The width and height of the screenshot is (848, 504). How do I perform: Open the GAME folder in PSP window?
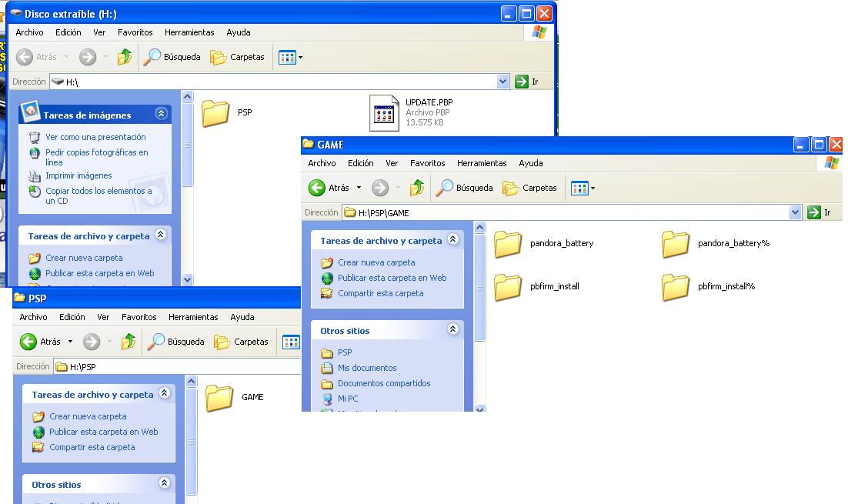tap(219, 398)
